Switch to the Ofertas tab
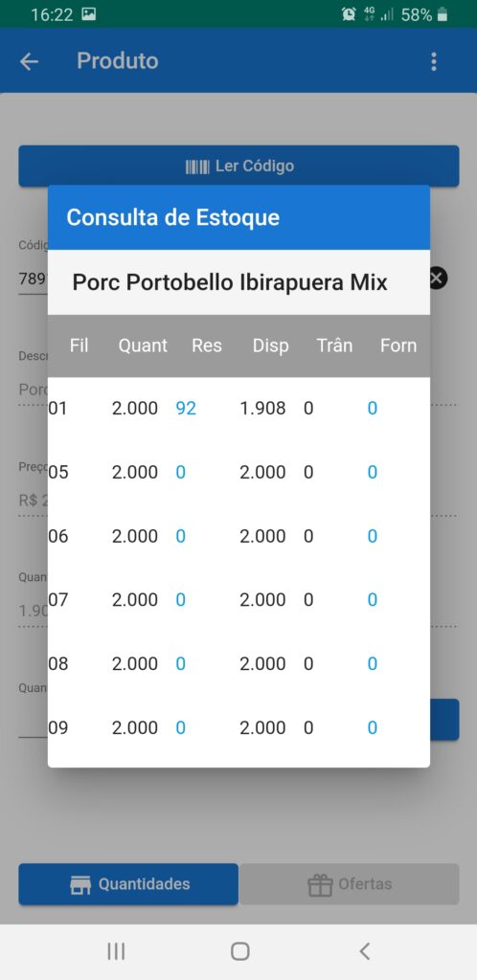Viewport: 477px width, 980px height. [350, 884]
